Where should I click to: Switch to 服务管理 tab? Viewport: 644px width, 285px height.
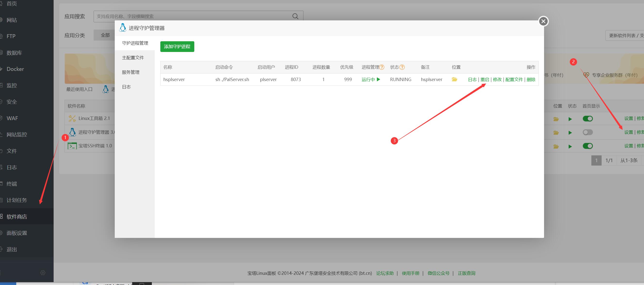click(131, 72)
